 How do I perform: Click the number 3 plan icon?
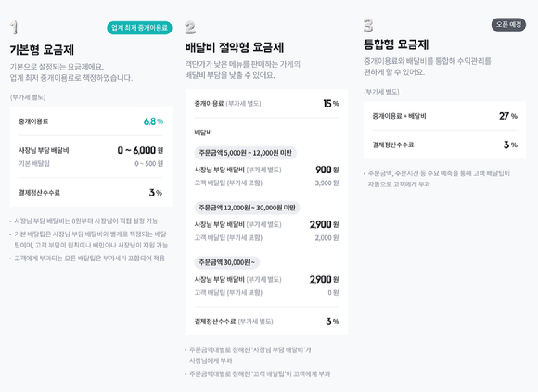pyautogui.click(x=368, y=26)
